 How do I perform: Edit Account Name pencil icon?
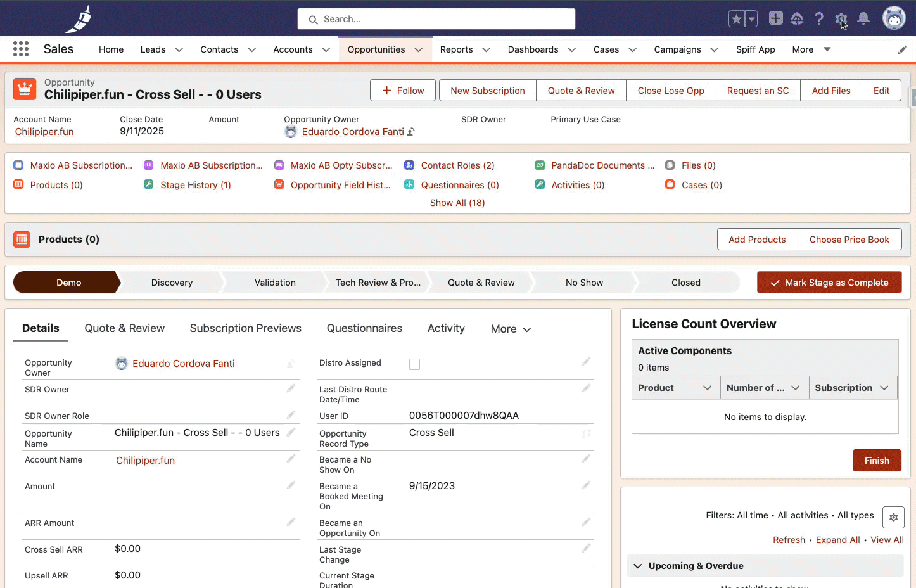click(x=291, y=459)
